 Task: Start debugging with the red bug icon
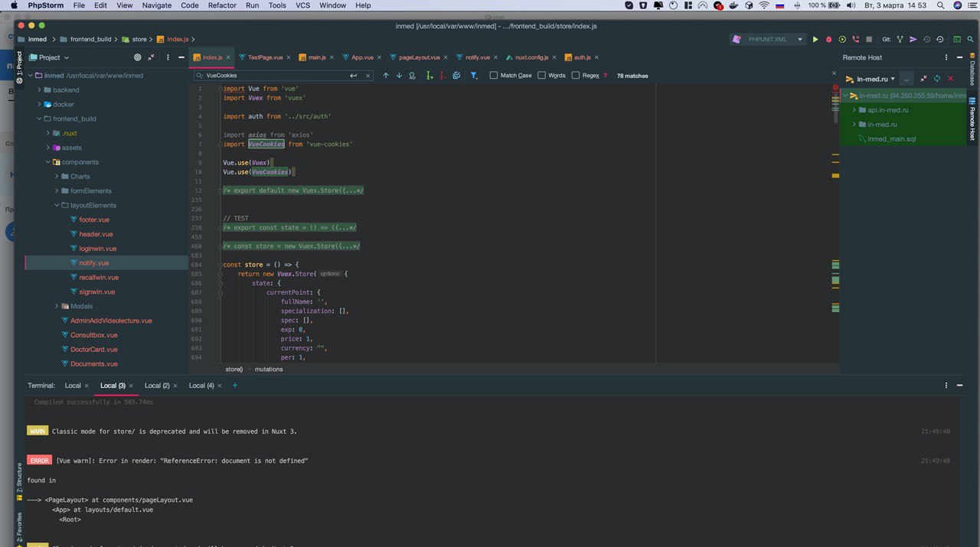828,39
